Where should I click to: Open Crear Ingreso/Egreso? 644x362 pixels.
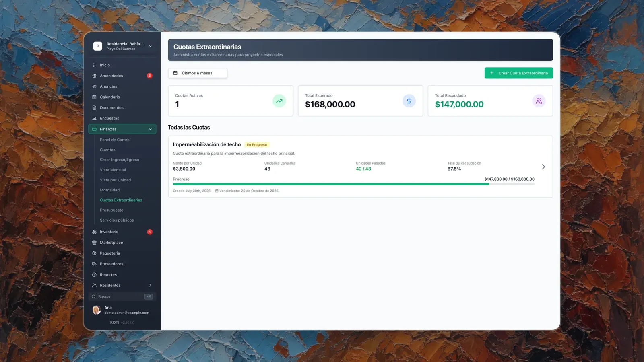(x=120, y=160)
